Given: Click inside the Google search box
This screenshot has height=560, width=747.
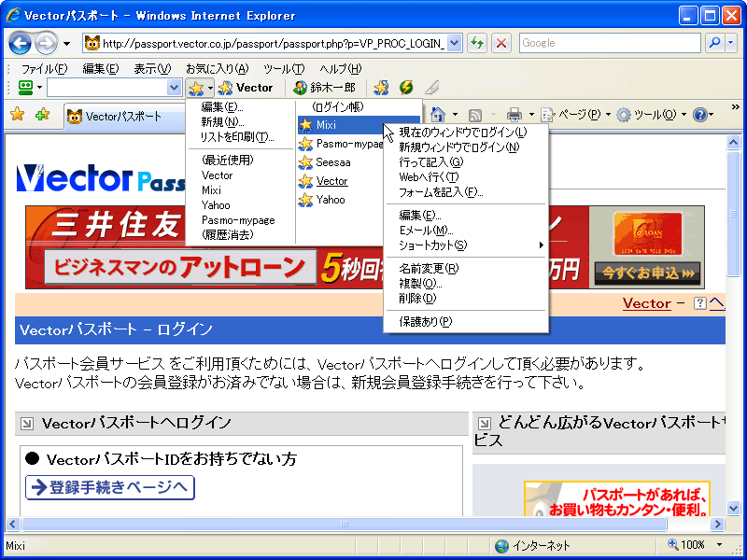Looking at the screenshot, I should pos(610,43).
